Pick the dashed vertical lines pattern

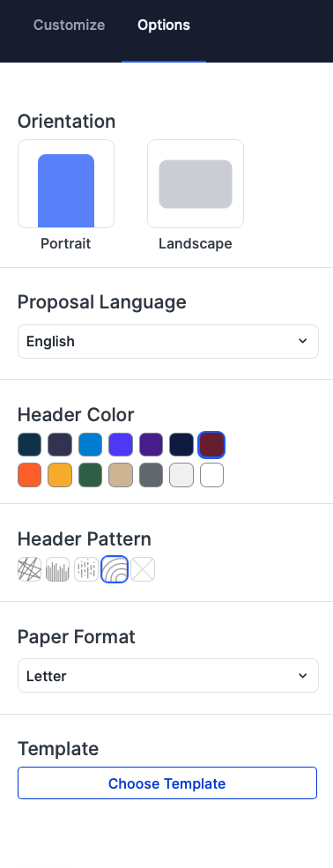85,569
